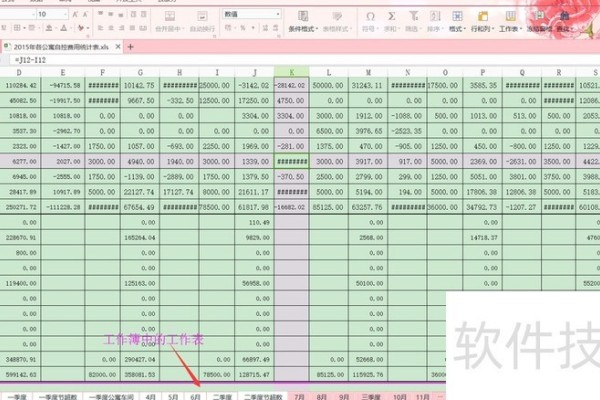The height and width of the screenshot is (400, 600).
Task: Click the percent style icon
Action: (x=243, y=28)
